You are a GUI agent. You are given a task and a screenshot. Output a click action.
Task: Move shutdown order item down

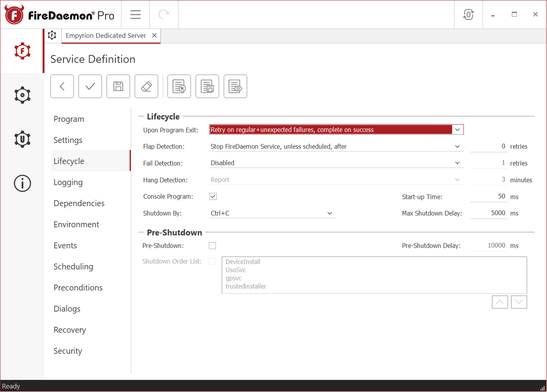[x=519, y=302]
